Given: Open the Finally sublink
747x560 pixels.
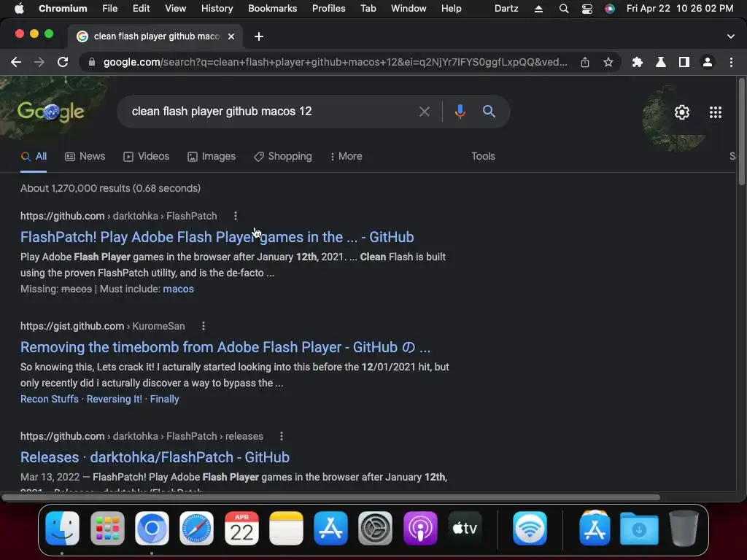Looking at the screenshot, I should click(x=164, y=399).
